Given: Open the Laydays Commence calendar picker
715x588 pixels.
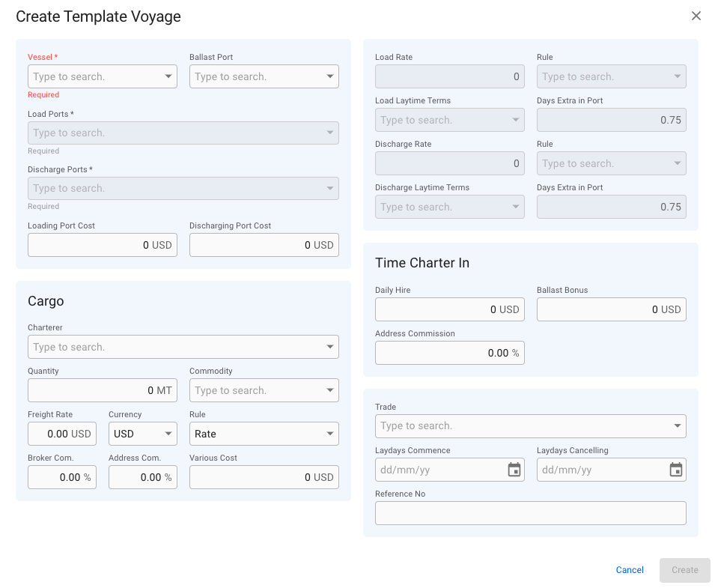Looking at the screenshot, I should click(x=514, y=470).
